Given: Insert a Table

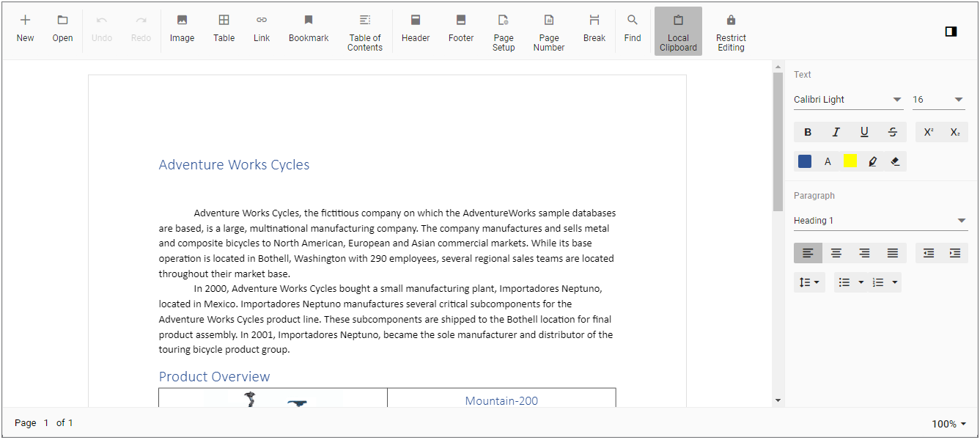Looking at the screenshot, I should [x=224, y=30].
